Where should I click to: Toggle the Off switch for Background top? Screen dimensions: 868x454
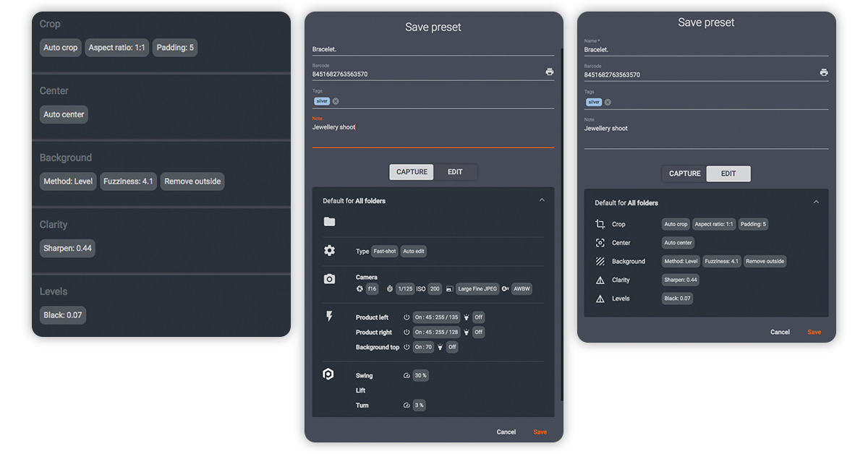[x=451, y=347]
